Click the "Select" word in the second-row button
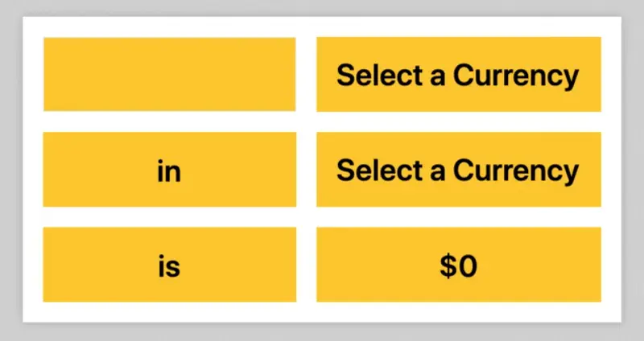Image resolution: width=644 pixels, height=341 pixels. (x=375, y=170)
